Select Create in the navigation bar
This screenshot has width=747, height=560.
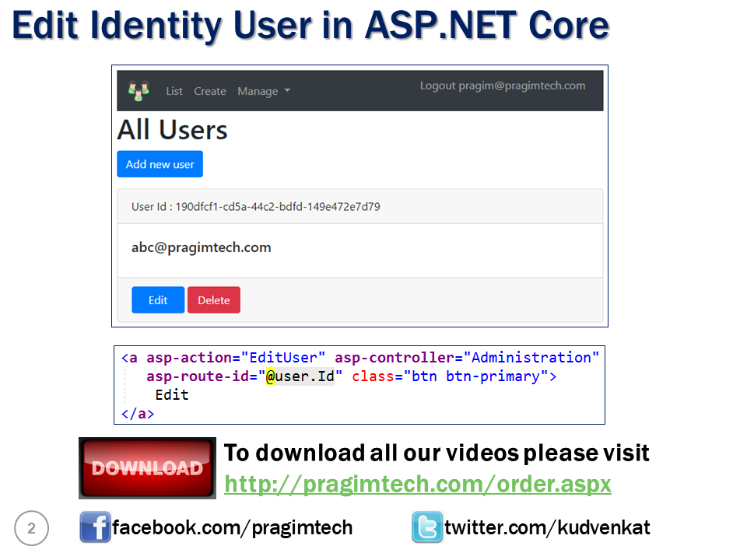click(209, 91)
